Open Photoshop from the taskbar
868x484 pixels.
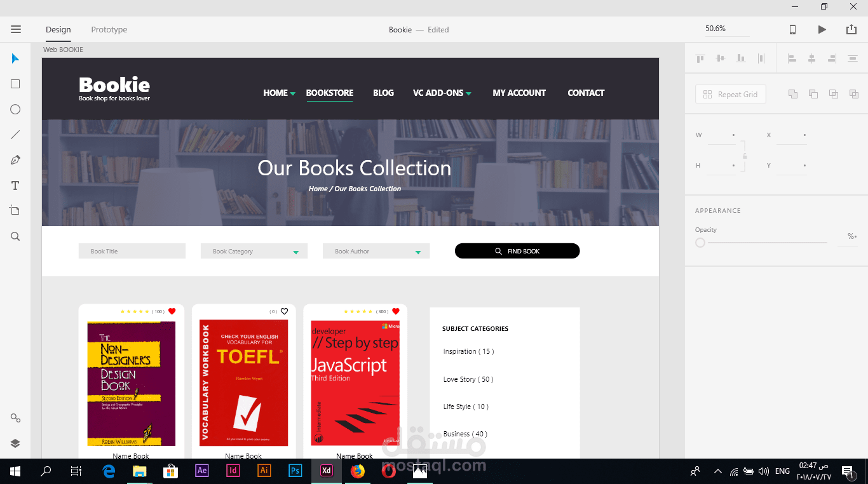(295, 471)
